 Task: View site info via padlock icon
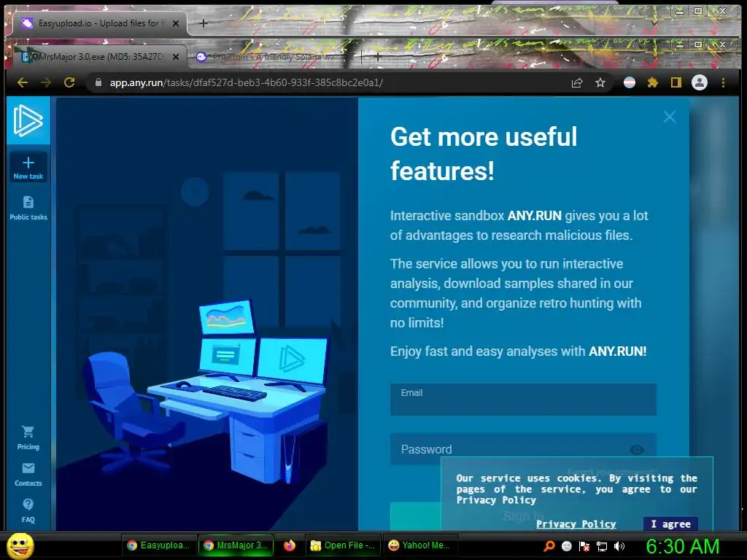tap(98, 82)
